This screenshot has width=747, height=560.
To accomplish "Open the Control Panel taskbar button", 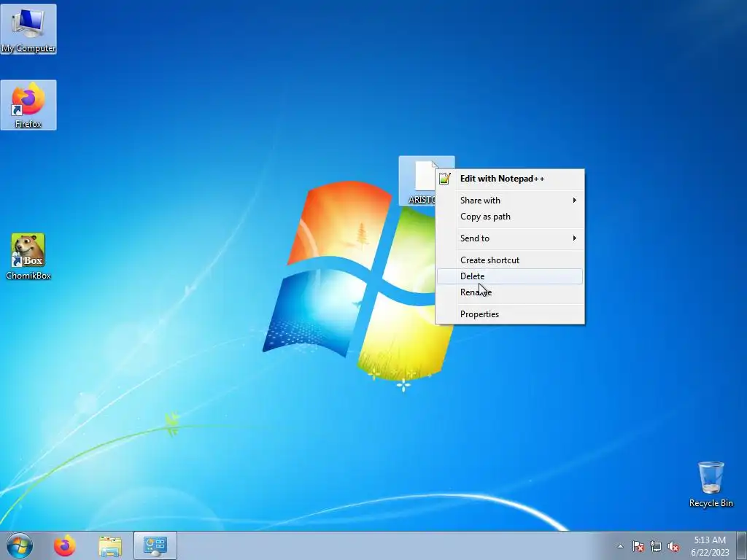I will point(155,545).
